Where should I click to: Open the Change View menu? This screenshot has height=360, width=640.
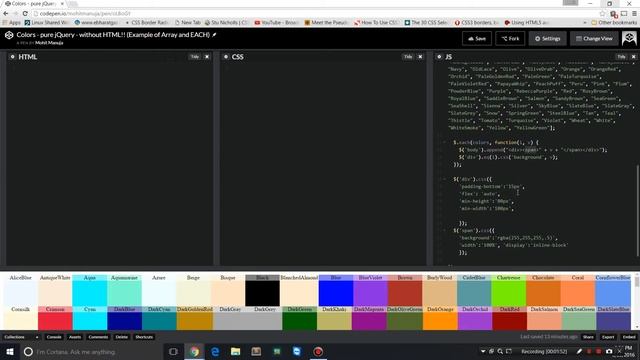coord(594,39)
